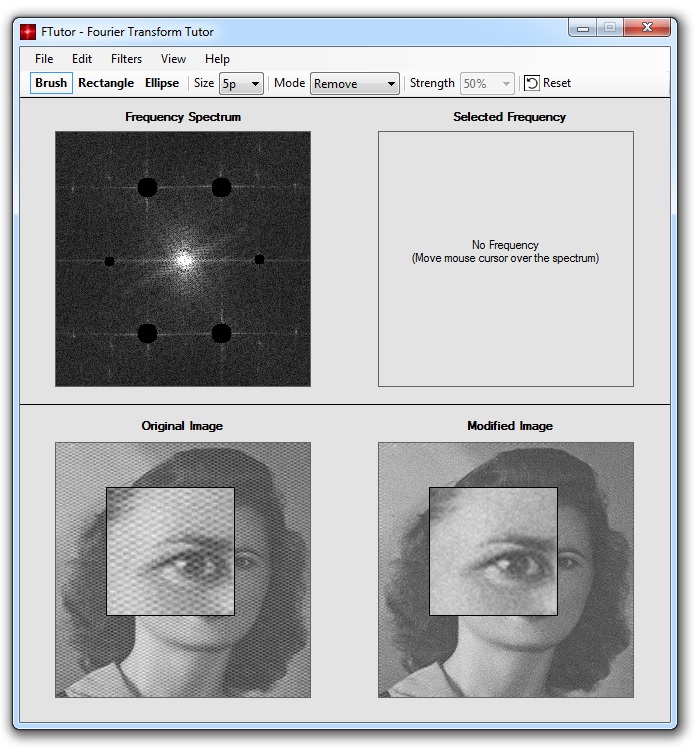Viewport: 695px width, 750px height.
Task: Click the 'Mode' toolbar label
Action: tap(289, 83)
